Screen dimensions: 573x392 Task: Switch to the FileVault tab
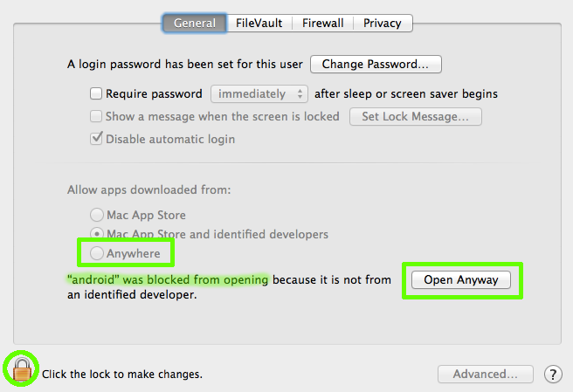pyautogui.click(x=259, y=23)
